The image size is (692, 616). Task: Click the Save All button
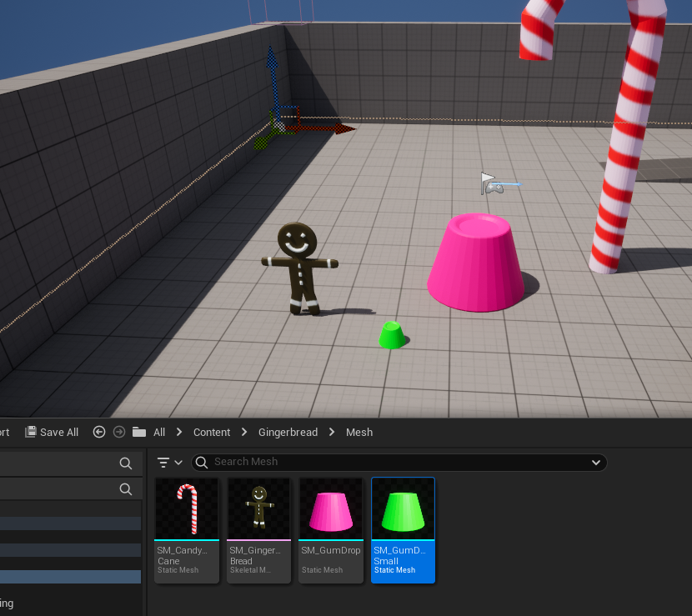[52, 432]
